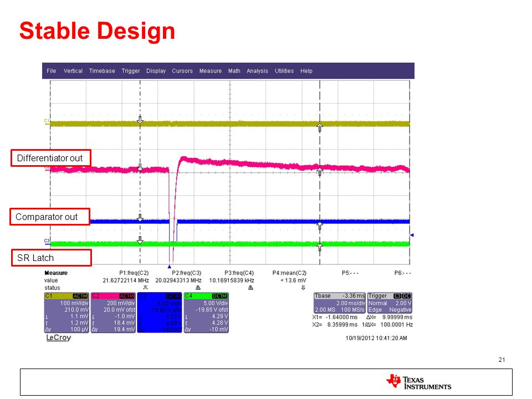Open the Tbase timebase descriptor box
532x399 pixels.
[x=339, y=303]
